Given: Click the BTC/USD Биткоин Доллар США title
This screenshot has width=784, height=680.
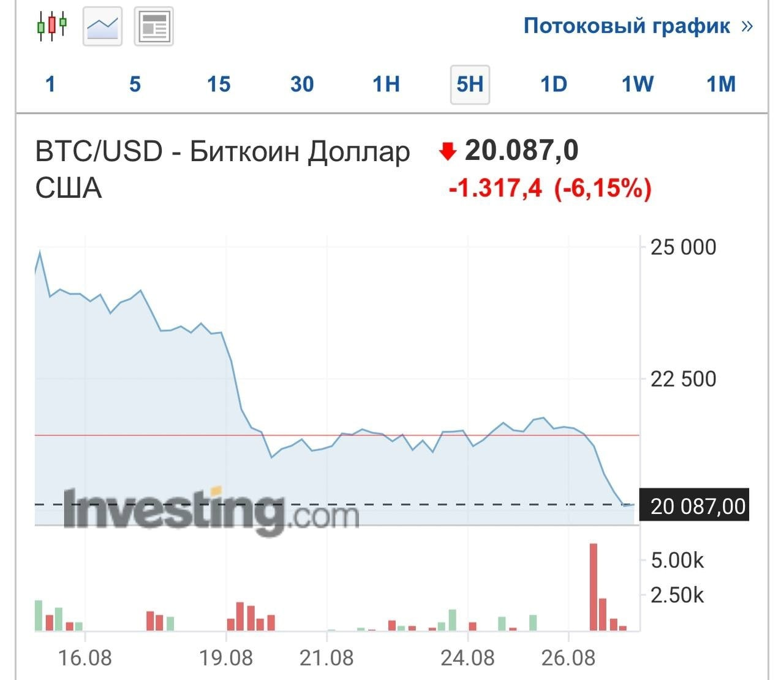Looking at the screenshot, I should (x=222, y=168).
